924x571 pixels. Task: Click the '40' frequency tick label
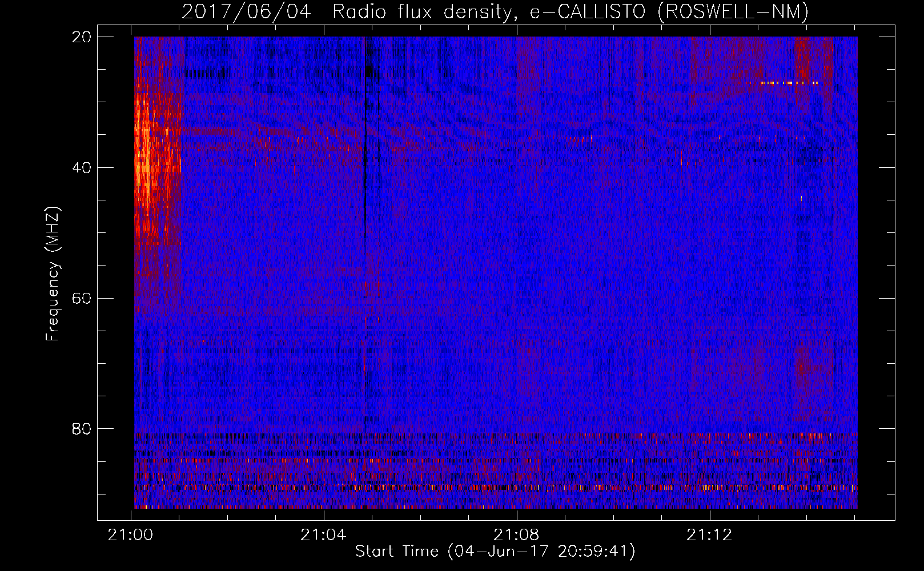pos(81,168)
